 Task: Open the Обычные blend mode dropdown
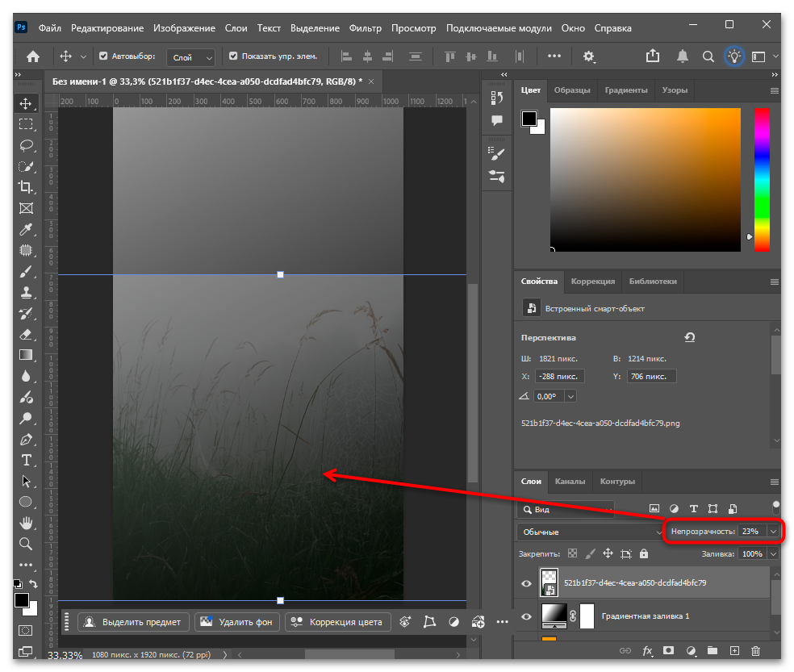tap(590, 532)
